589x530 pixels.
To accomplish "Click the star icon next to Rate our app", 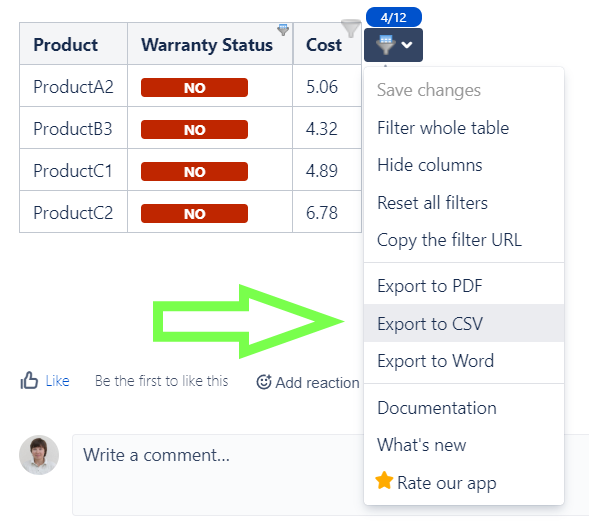I will click(x=384, y=481).
